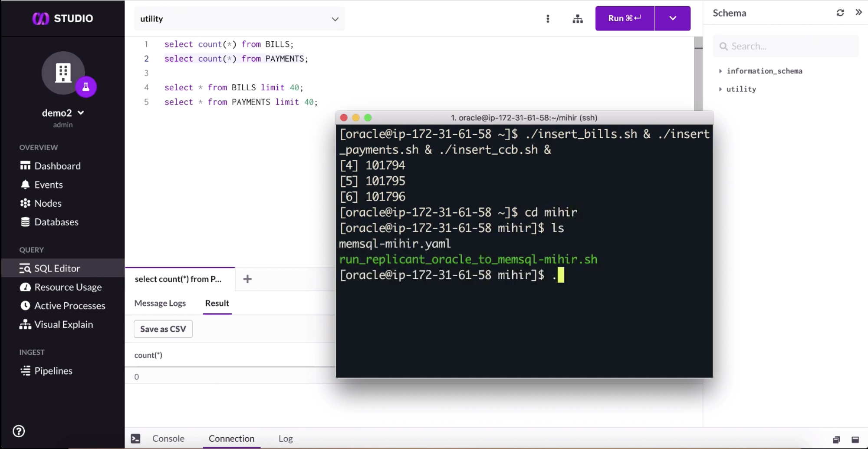The width and height of the screenshot is (868, 449).
Task: Click the purple flask badge icon
Action: pos(86,87)
